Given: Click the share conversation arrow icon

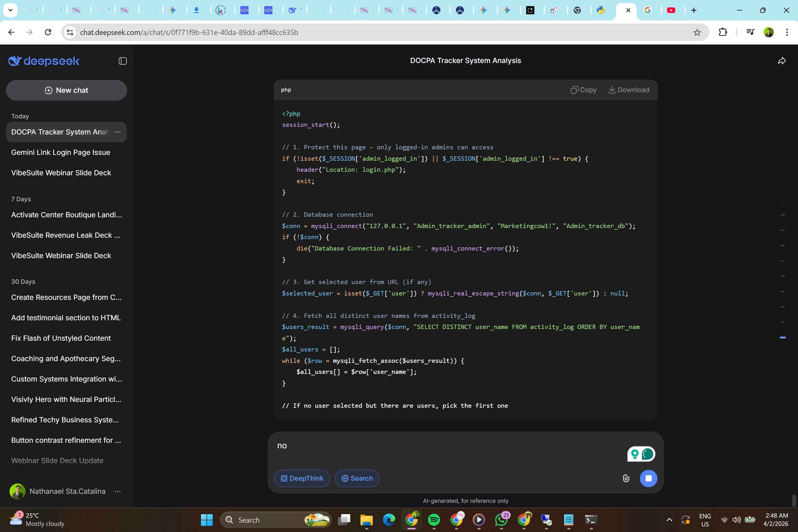Looking at the screenshot, I should pyautogui.click(x=782, y=61).
